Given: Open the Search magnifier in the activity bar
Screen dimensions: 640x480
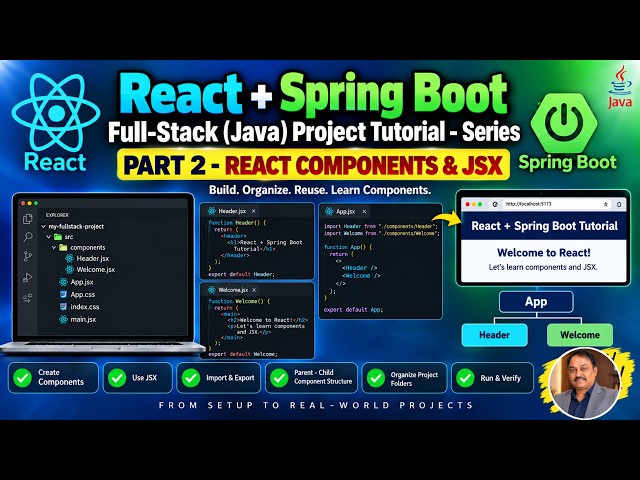Looking at the screenshot, I should tap(28, 237).
